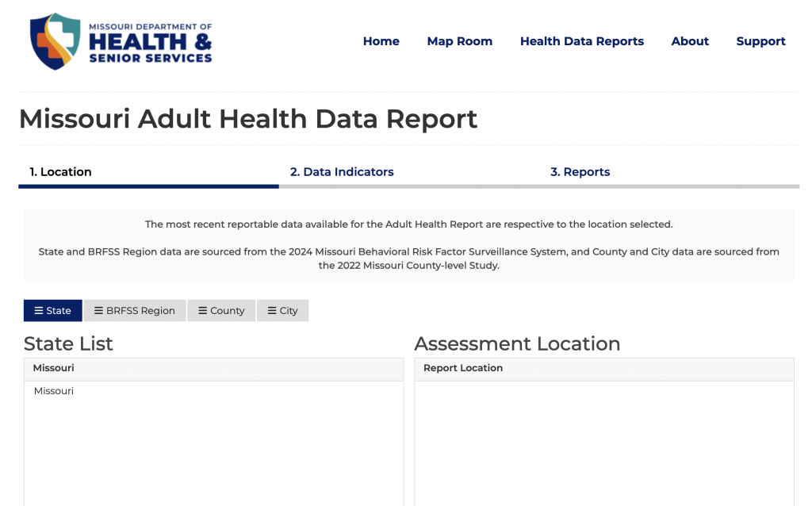This screenshot has height=506, width=812.
Task: Select the State location type button
Action: [x=53, y=311]
